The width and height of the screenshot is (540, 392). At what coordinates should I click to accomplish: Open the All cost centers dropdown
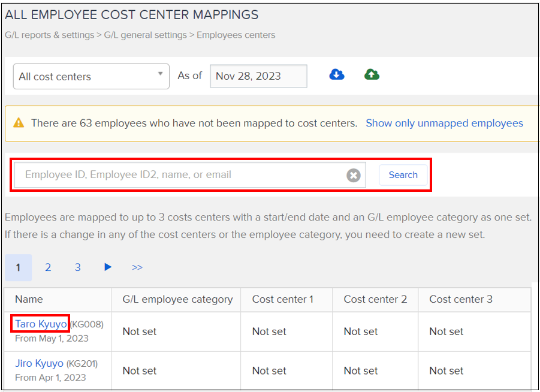click(x=91, y=77)
